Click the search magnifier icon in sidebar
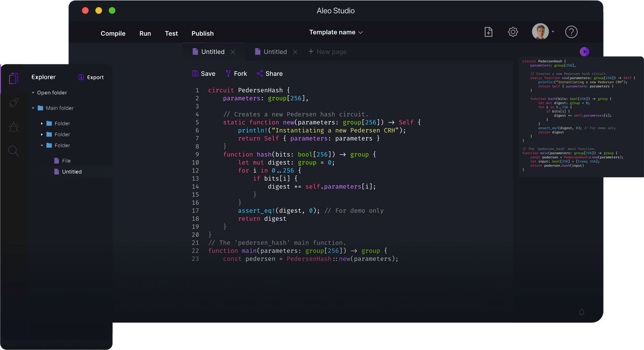Viewport: 644px width, 350px height. tap(13, 151)
